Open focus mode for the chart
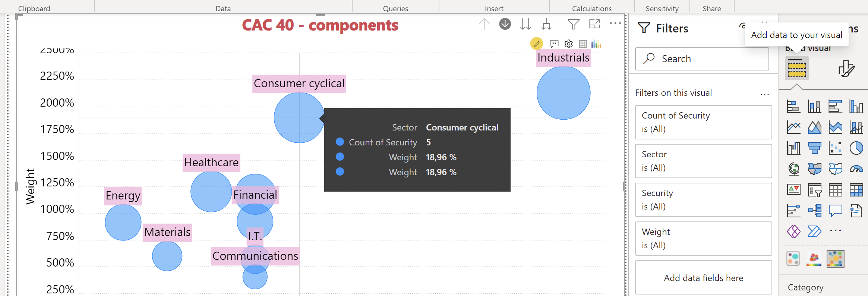This screenshot has width=868, height=296. (594, 24)
